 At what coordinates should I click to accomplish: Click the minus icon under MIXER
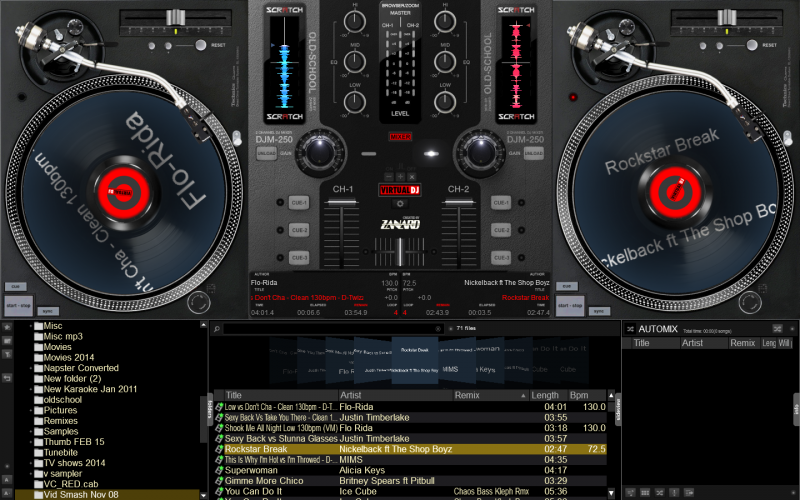click(389, 177)
